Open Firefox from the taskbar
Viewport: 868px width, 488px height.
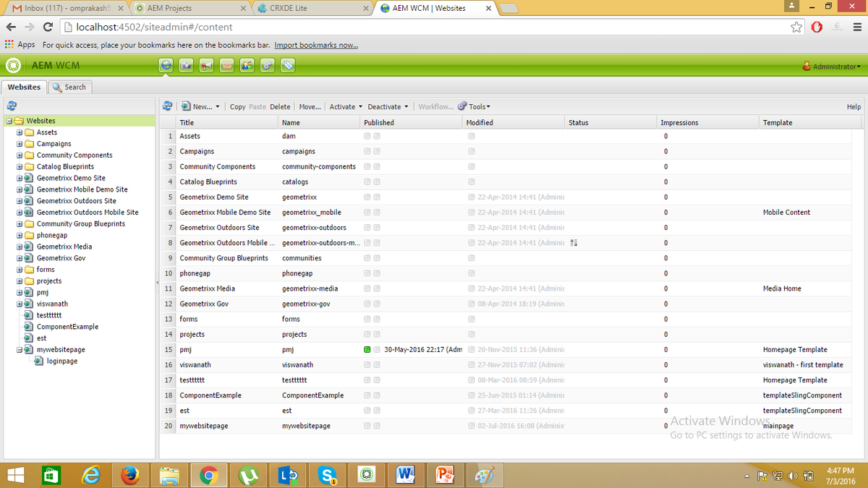(130, 475)
